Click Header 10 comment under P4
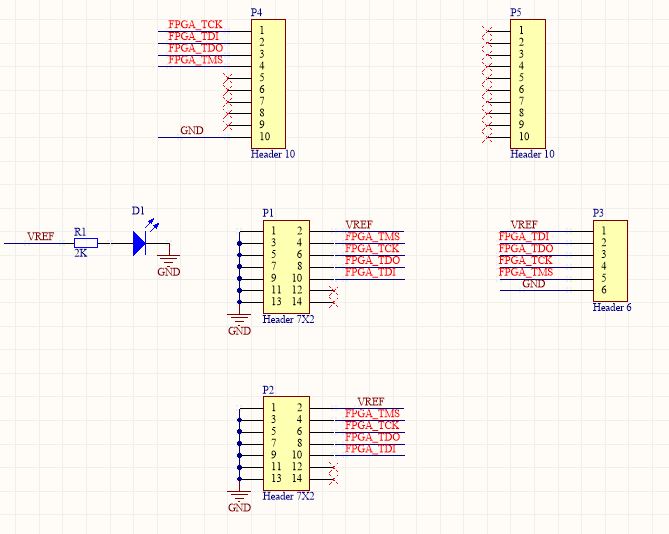The width and height of the screenshot is (669, 534). tap(273, 154)
